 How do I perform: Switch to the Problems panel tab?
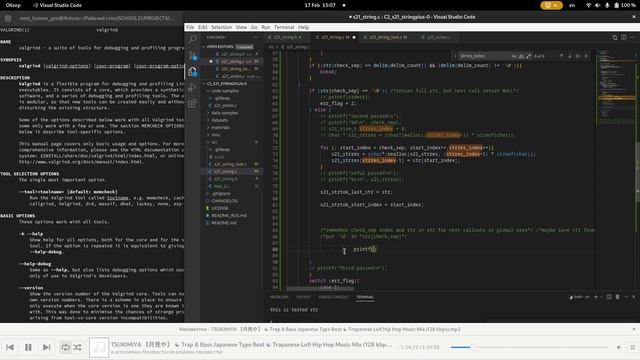[279, 297]
